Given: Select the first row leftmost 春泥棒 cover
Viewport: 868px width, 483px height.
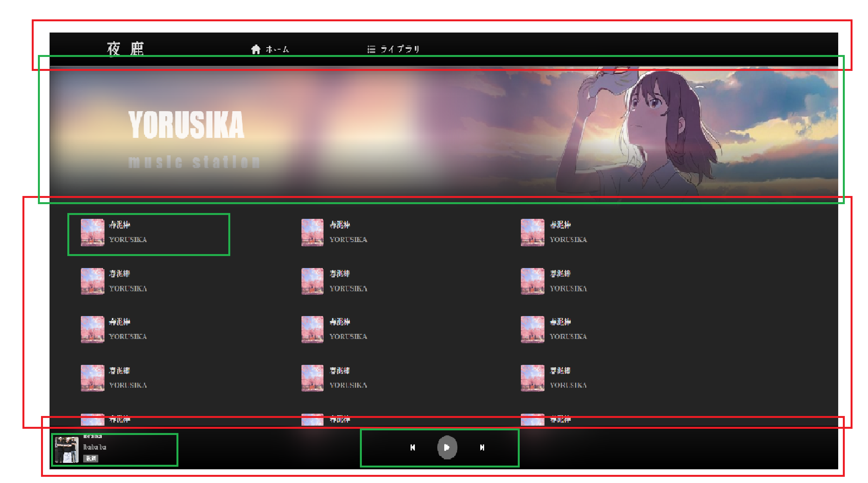Looking at the screenshot, I should click(92, 232).
